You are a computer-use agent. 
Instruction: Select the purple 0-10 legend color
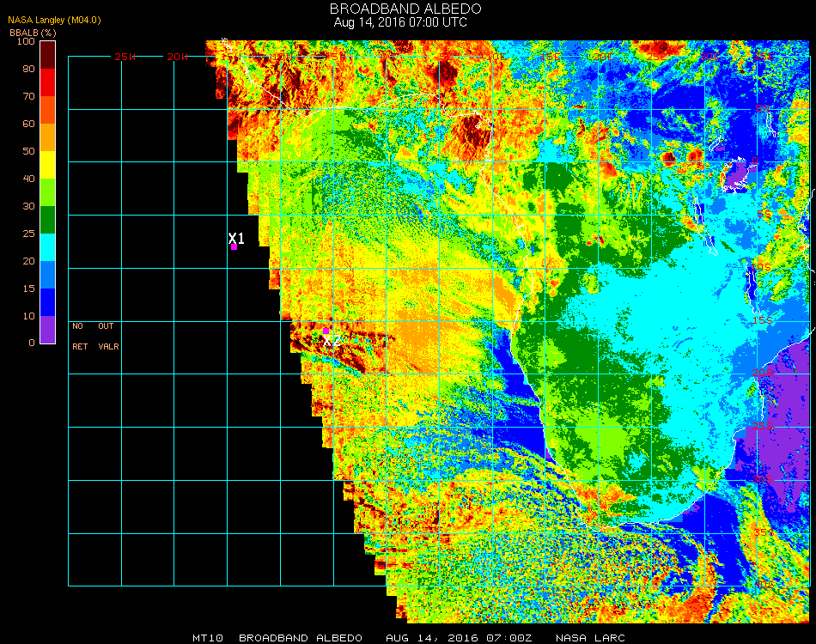48,329
